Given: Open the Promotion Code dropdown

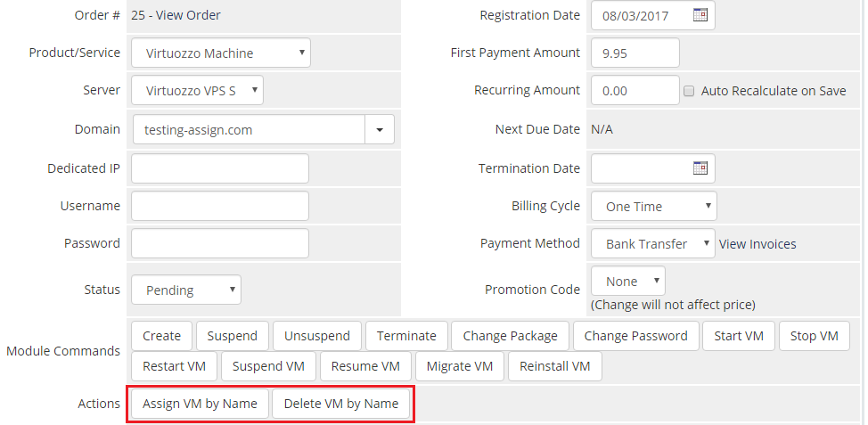Looking at the screenshot, I should click(x=628, y=282).
